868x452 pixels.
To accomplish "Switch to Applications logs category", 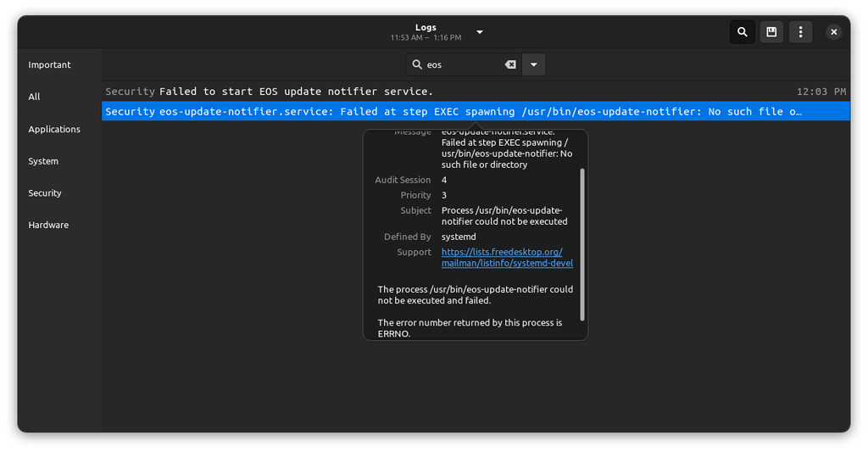I will 54,129.
